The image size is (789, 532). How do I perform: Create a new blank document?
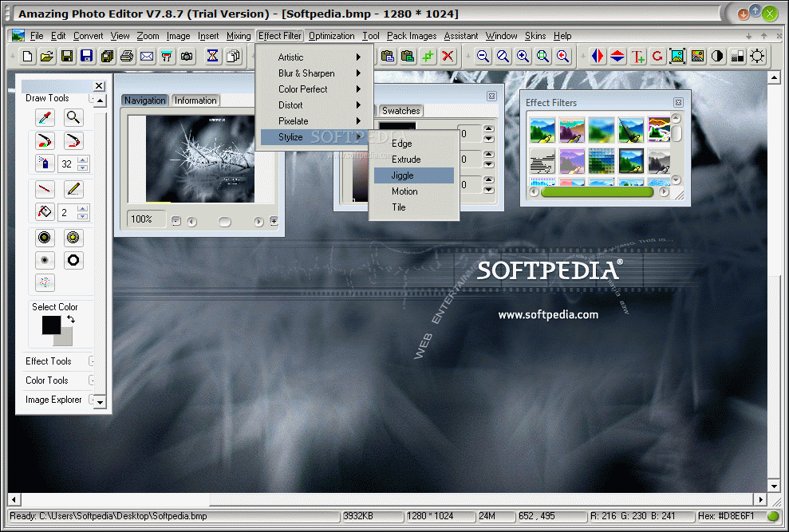click(x=28, y=57)
